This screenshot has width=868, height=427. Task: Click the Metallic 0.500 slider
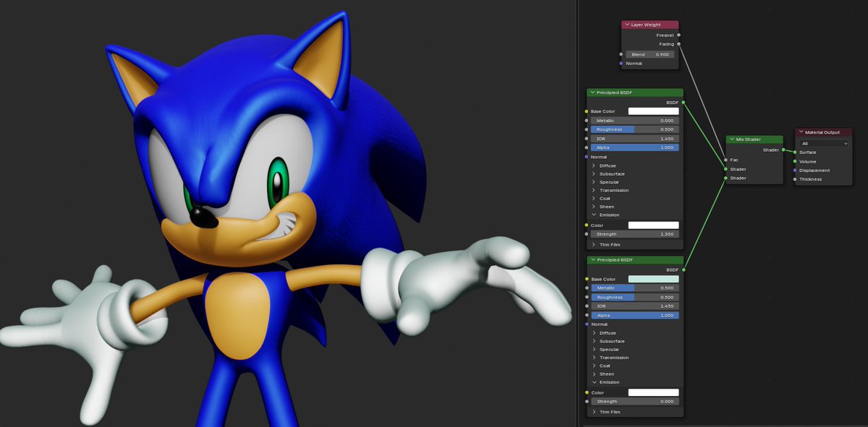click(635, 288)
